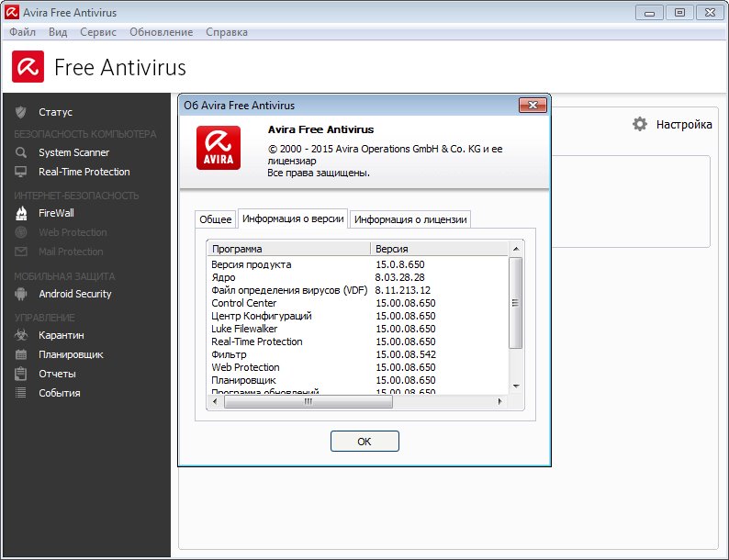Click horizontal scrollbar thumb in version list
The height and width of the screenshot is (560, 729).
(308, 401)
